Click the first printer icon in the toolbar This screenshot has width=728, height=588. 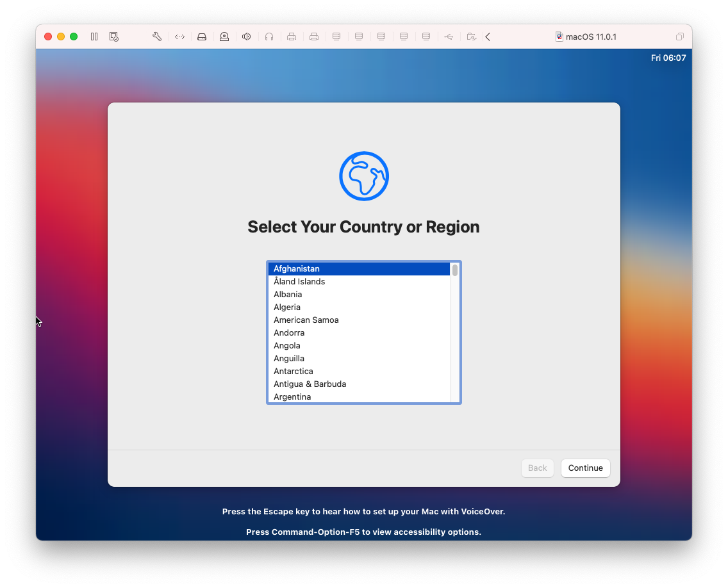[x=291, y=37]
